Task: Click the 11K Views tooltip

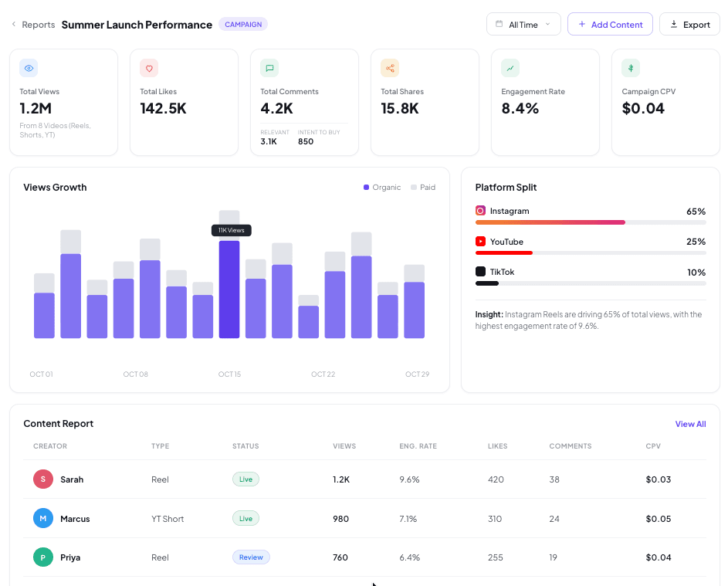Action: coord(231,230)
